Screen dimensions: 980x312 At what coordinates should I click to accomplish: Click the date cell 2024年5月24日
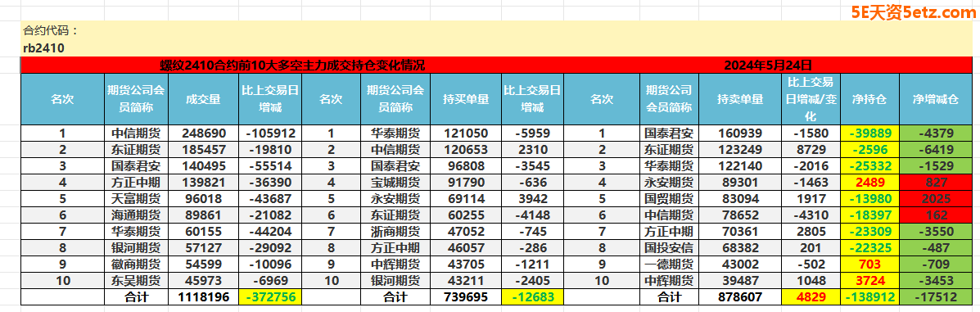click(x=767, y=65)
